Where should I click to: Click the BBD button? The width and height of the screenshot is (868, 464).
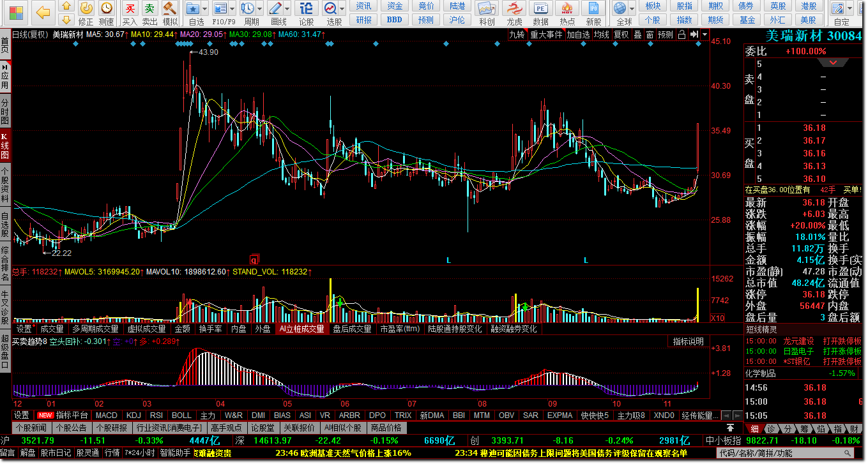[395, 20]
